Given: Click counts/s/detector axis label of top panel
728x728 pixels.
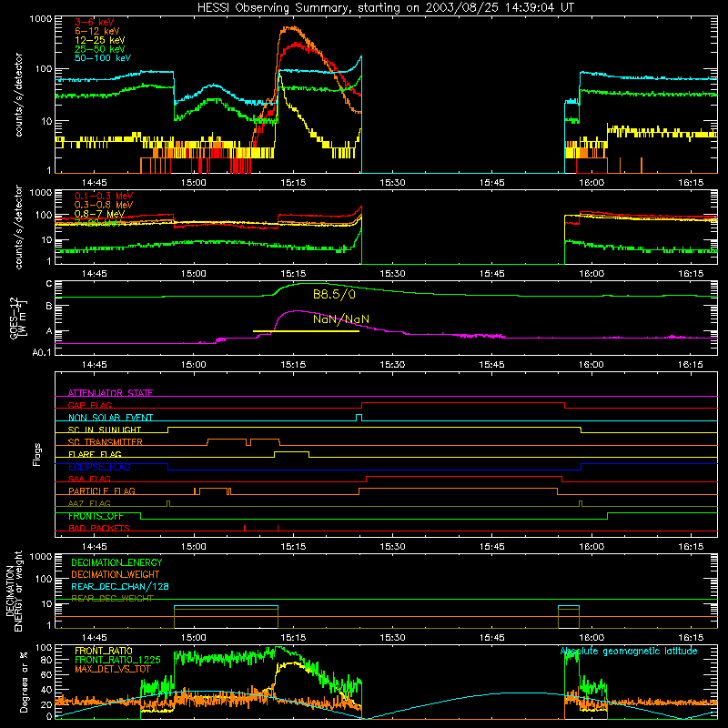Looking at the screenshot, I should coord(18,95).
